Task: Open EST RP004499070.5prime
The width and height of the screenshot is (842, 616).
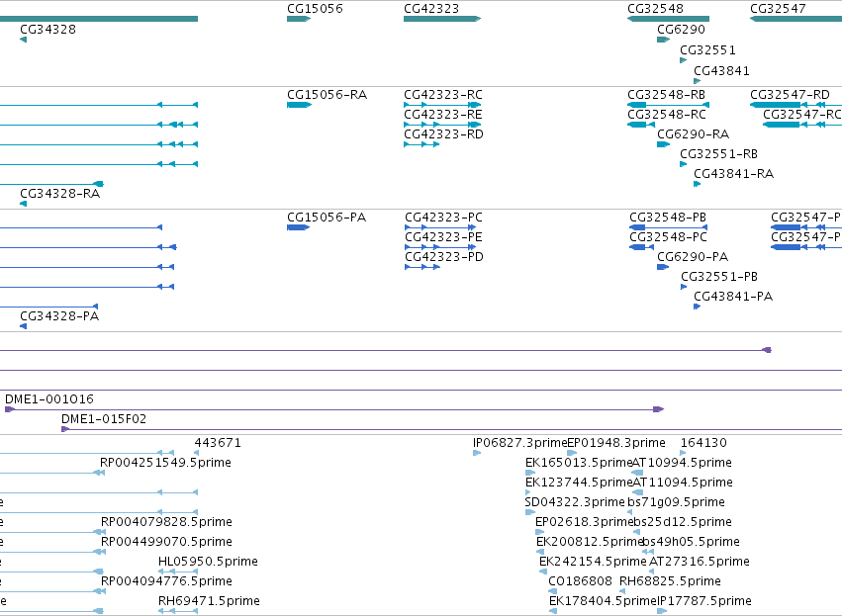Action: 166,542
